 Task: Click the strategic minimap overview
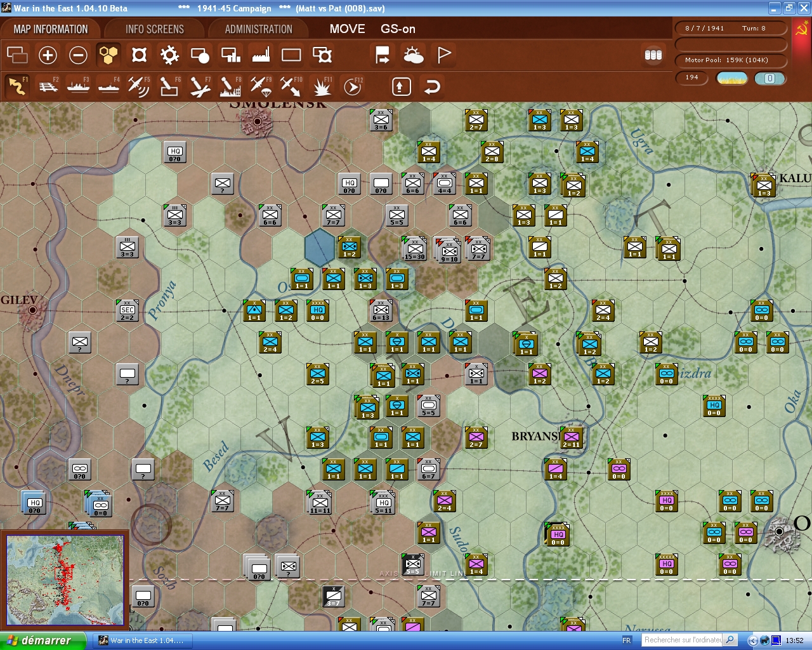(x=65, y=580)
